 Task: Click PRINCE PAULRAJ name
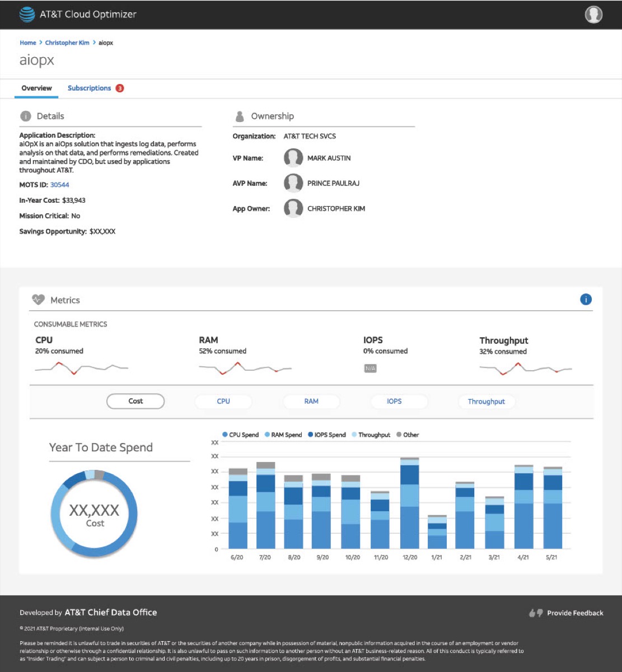point(333,184)
